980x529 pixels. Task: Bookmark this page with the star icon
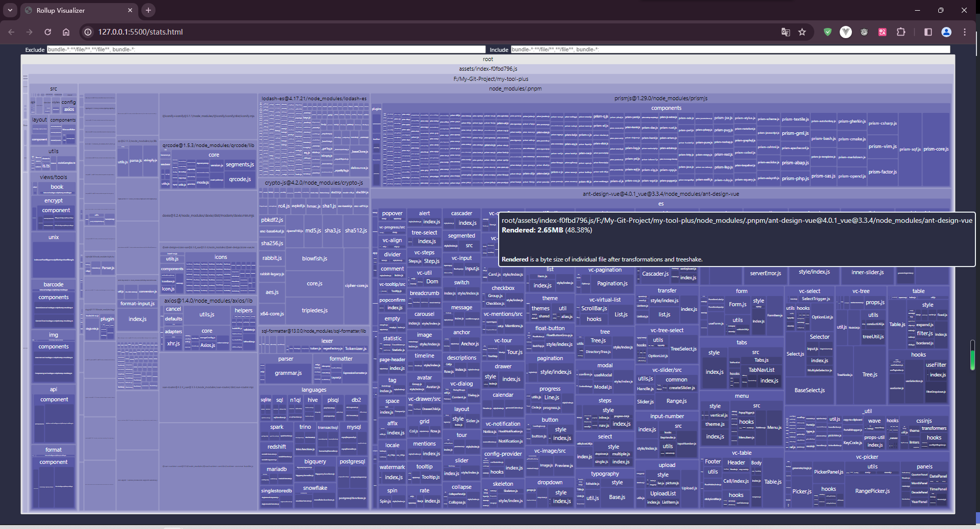pyautogui.click(x=802, y=32)
